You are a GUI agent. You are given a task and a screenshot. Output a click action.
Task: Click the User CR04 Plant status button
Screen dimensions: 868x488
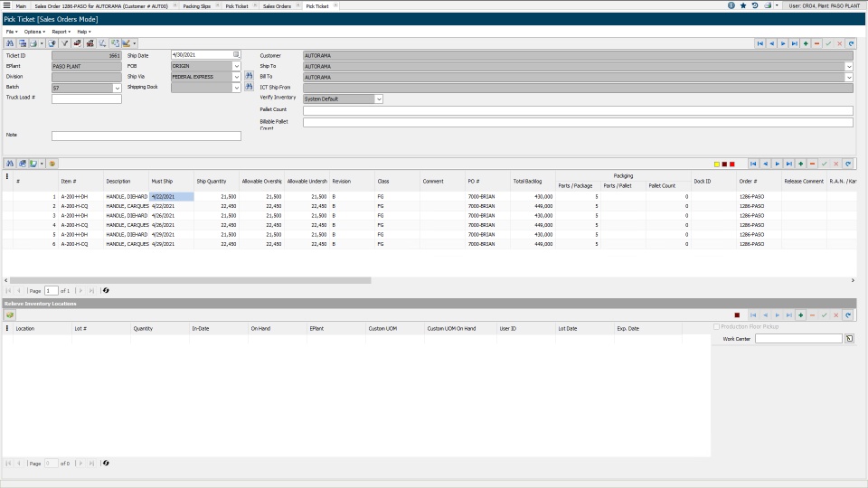coord(825,5)
